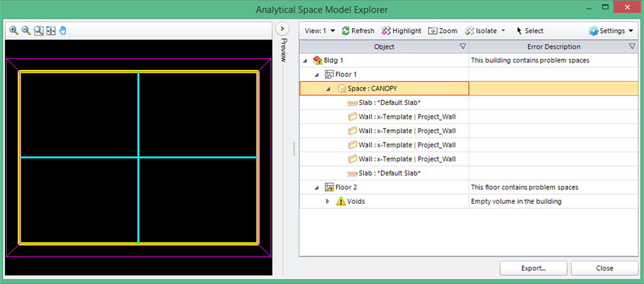Click the Error Description column header

[554, 47]
